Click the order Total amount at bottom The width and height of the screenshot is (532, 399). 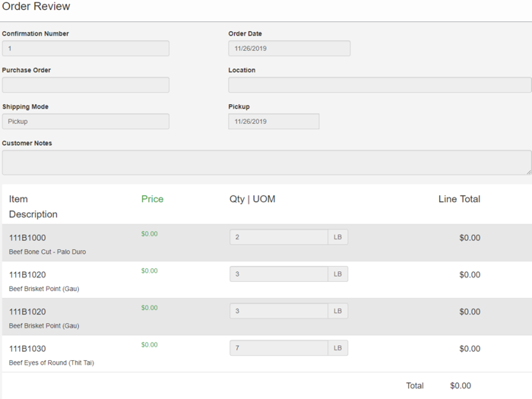coord(461,386)
